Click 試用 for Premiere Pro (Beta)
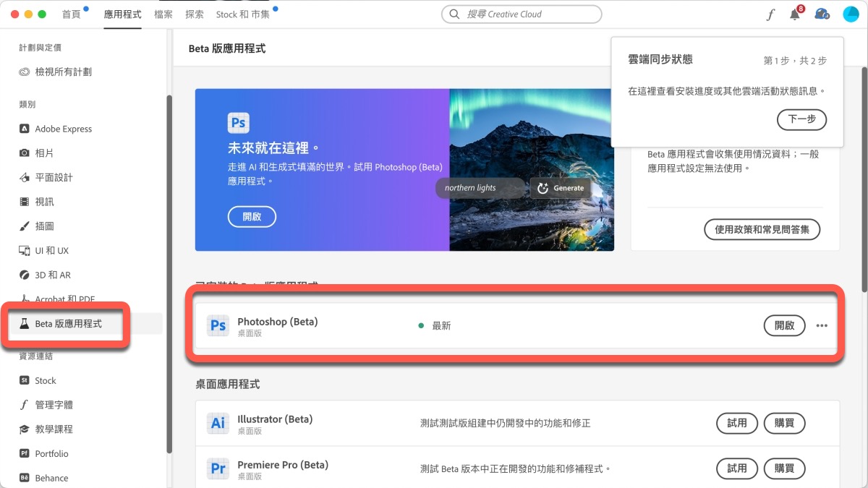This screenshot has width=868, height=488. tap(737, 468)
